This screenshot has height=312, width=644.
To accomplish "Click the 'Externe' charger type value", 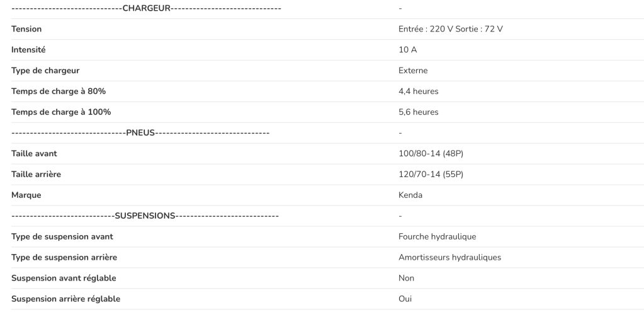I will pyautogui.click(x=413, y=71).
